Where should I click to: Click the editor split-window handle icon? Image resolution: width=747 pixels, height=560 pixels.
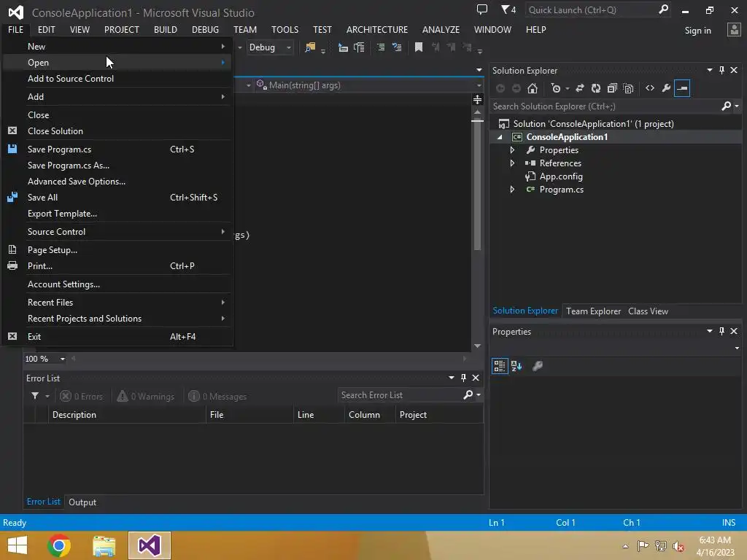pyautogui.click(x=477, y=99)
